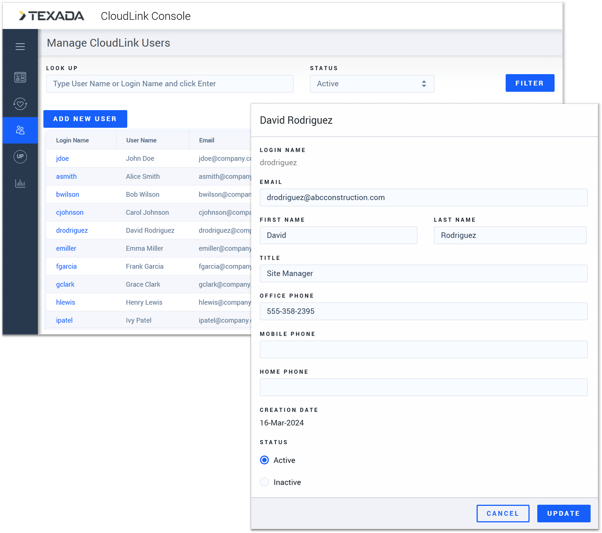Image resolution: width=602 pixels, height=533 pixels.
Task: Open the heart health sidebar icon
Action: [20, 104]
